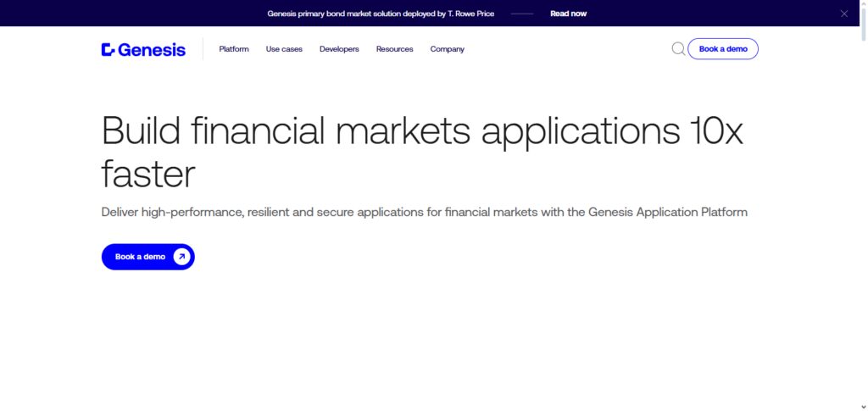Click the arrow icon in hero Book a demo button

(x=181, y=257)
